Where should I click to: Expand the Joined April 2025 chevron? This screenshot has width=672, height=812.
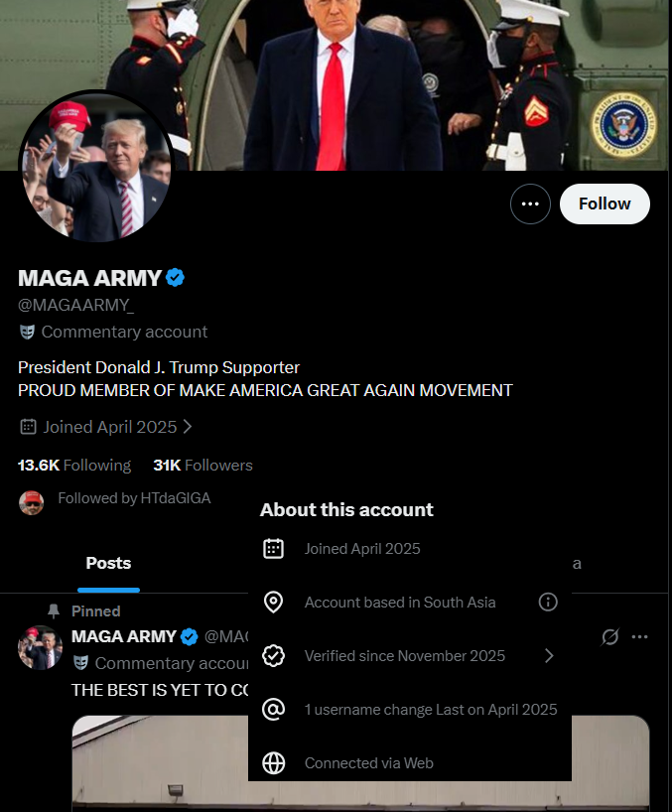tap(188, 427)
